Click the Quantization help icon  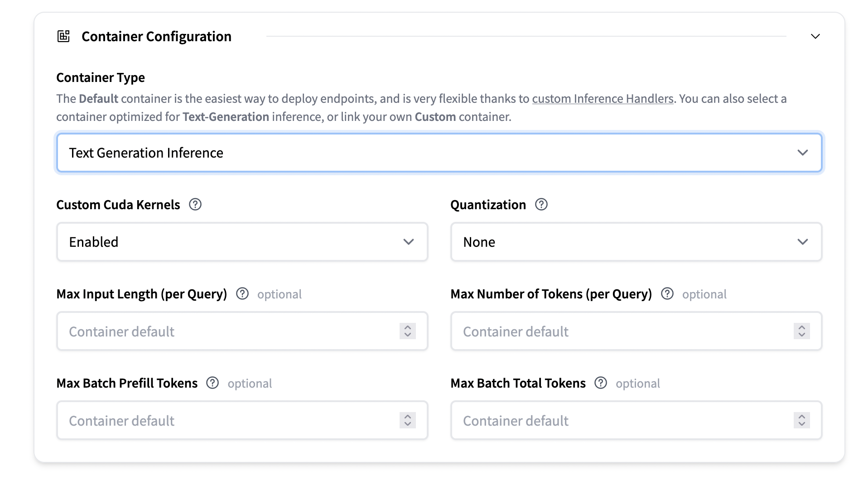click(541, 205)
